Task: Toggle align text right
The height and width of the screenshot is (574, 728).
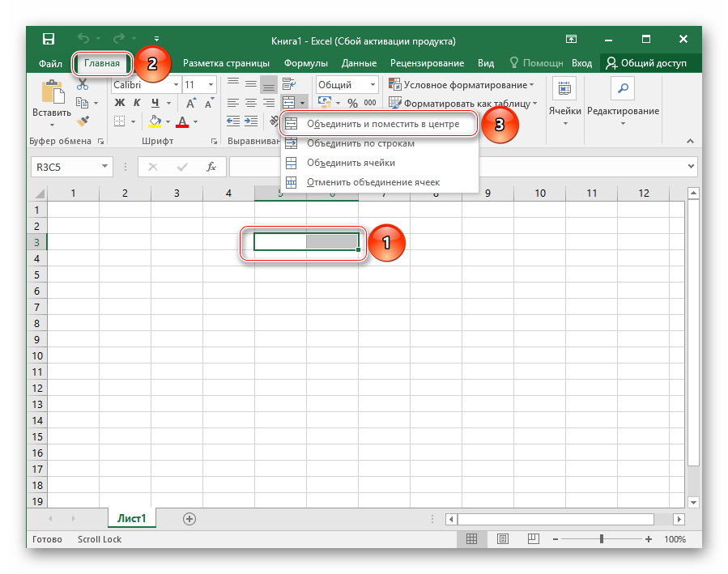Action: (x=268, y=103)
